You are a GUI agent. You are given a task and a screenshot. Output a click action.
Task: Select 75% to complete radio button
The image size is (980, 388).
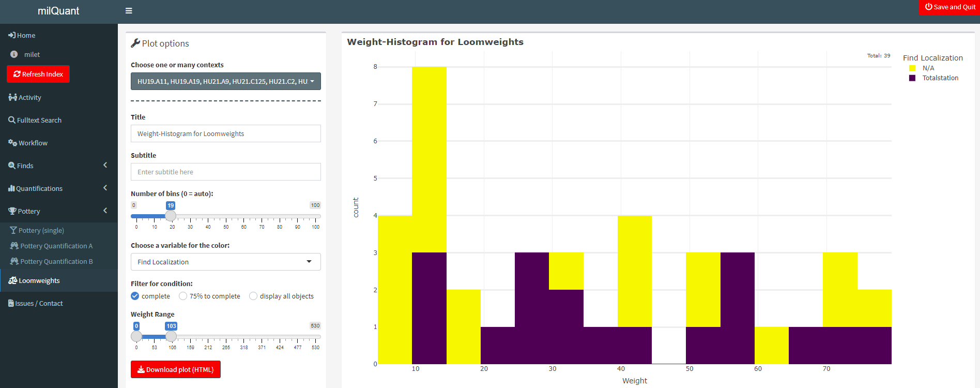(183, 296)
